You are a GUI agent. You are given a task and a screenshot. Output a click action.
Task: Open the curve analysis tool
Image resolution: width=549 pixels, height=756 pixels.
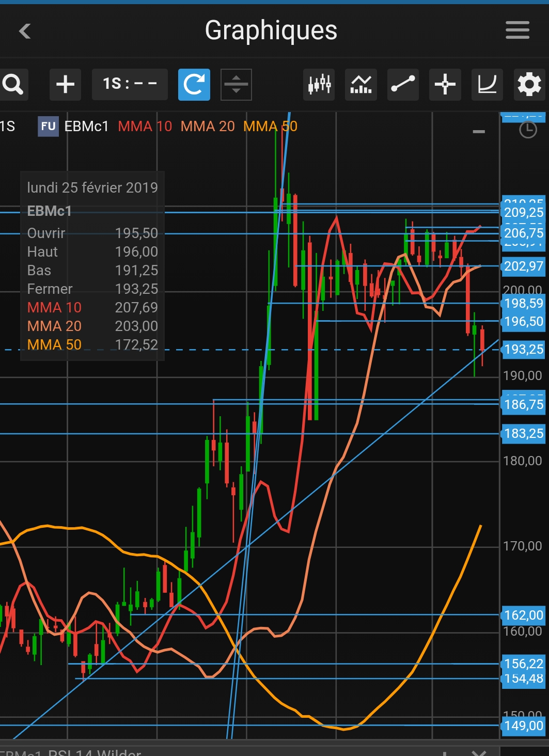pos(487,84)
